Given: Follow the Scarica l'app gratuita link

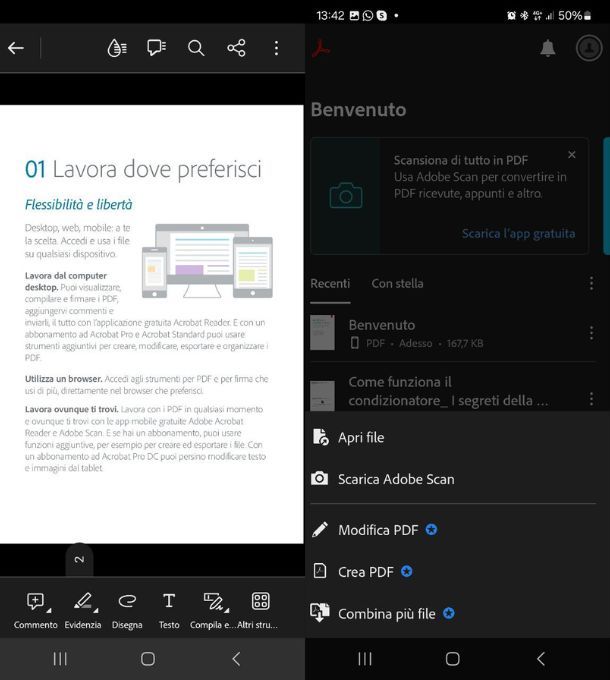Looking at the screenshot, I should coord(519,233).
